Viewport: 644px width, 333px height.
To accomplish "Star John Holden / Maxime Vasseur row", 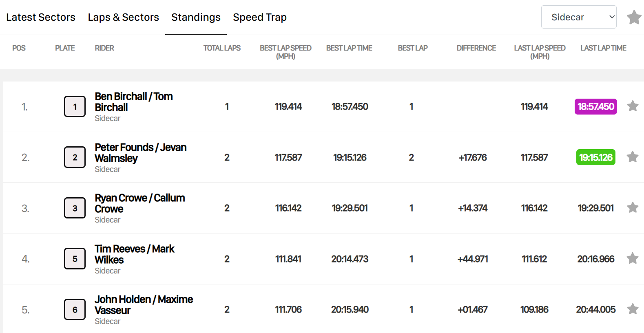I will [x=633, y=309].
